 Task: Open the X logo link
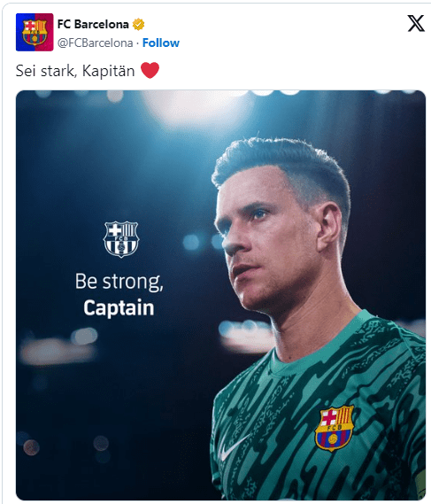coord(416,23)
